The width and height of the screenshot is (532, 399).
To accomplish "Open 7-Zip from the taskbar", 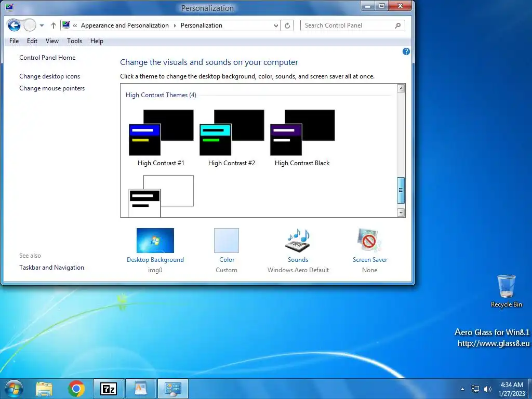I will 109,389.
